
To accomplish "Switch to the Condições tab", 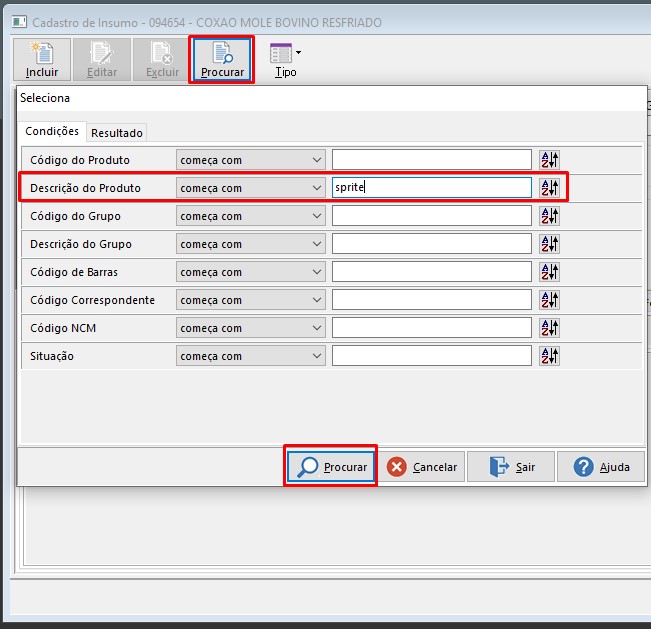I will (x=52, y=131).
